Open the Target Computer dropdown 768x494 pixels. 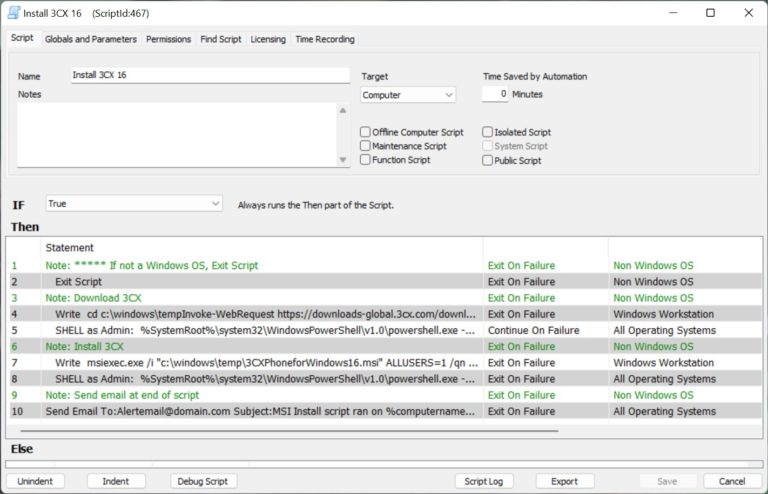408,96
